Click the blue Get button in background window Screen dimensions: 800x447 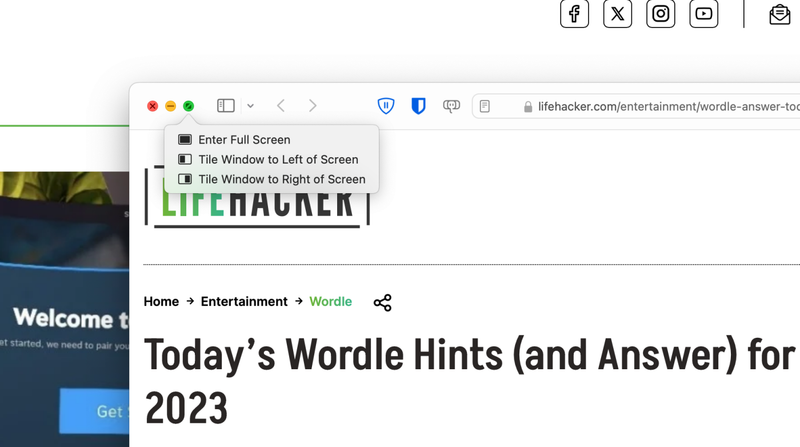[94, 411]
